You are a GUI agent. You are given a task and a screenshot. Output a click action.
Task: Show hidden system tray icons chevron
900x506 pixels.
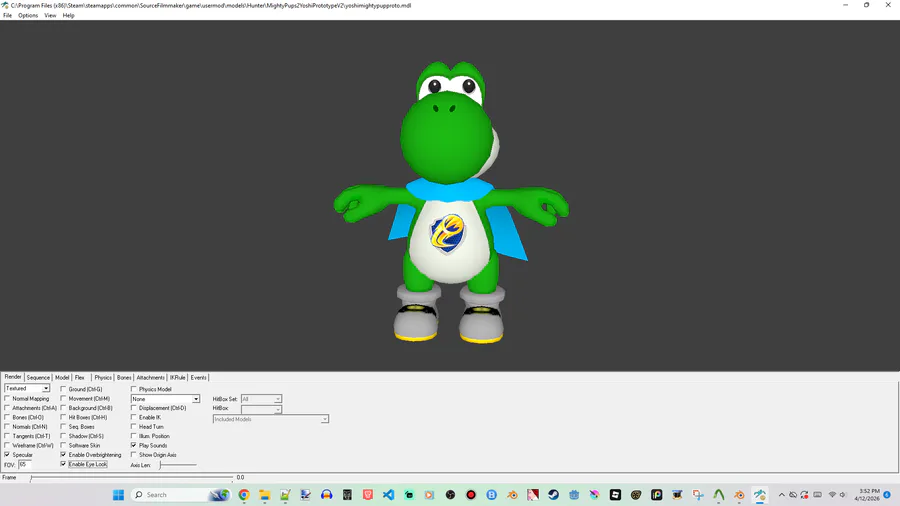(781, 495)
